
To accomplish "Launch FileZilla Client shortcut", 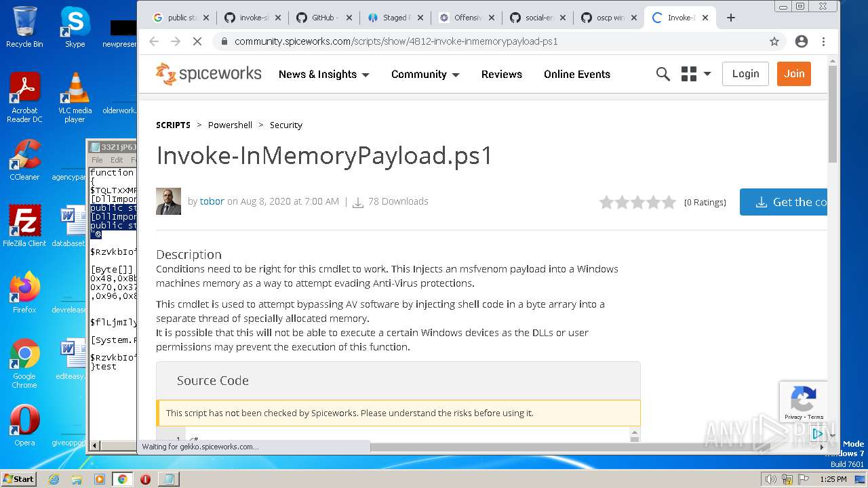I will [x=24, y=226].
